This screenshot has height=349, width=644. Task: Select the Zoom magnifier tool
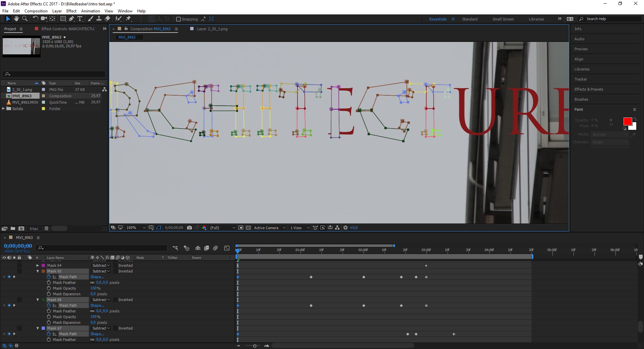tap(24, 19)
